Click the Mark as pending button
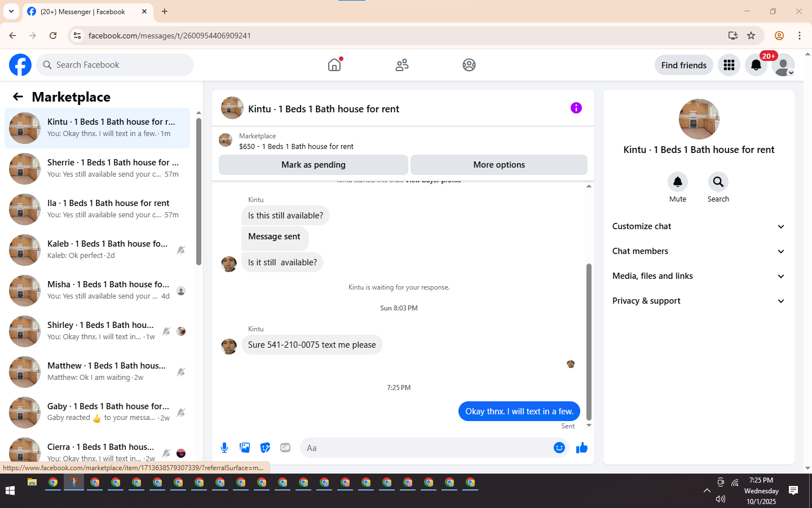 314,165
